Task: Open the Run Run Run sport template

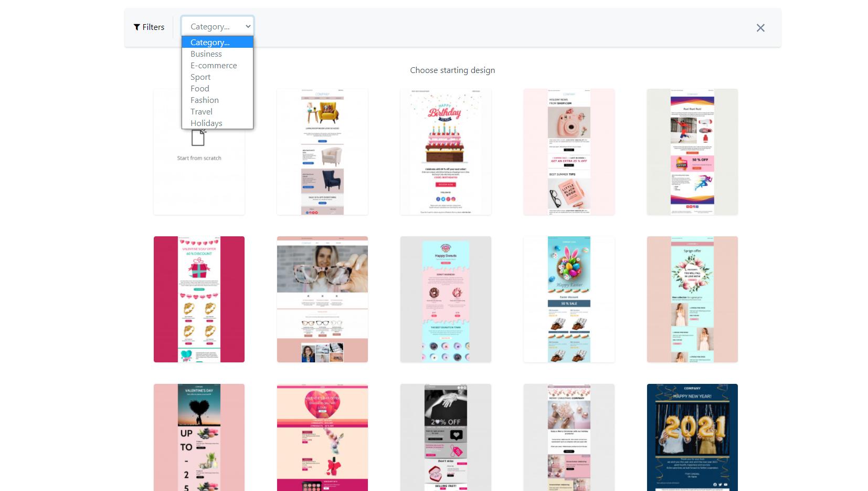Action: [692, 152]
